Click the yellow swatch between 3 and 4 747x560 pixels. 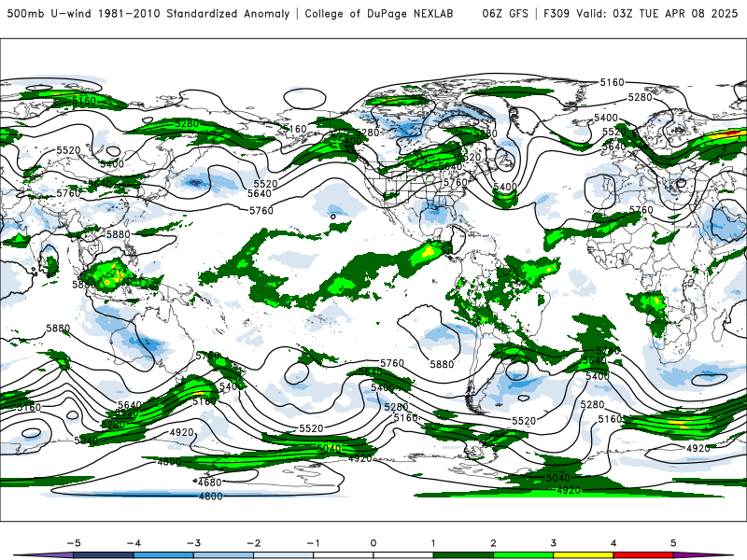(x=584, y=555)
